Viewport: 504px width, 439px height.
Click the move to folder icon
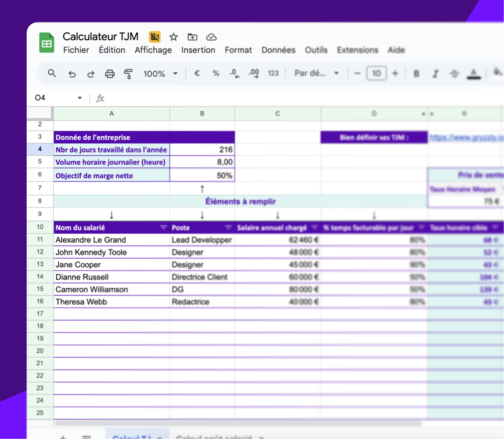(x=192, y=37)
